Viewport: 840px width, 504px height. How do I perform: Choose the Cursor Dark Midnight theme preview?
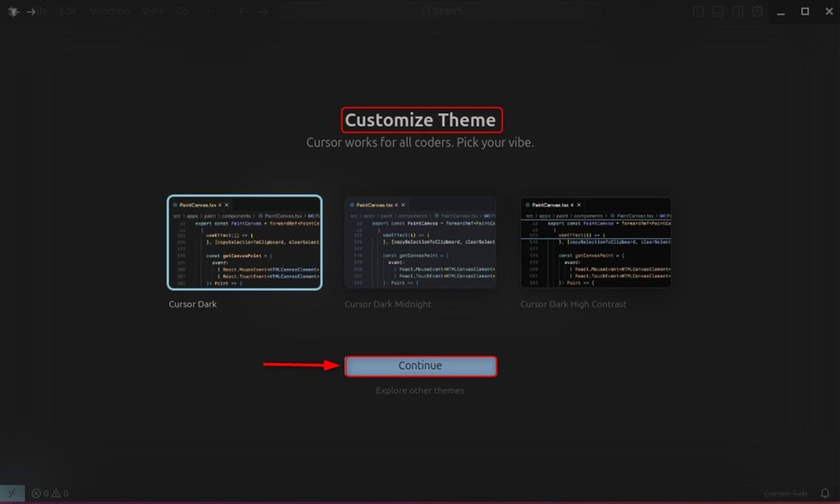(421, 243)
